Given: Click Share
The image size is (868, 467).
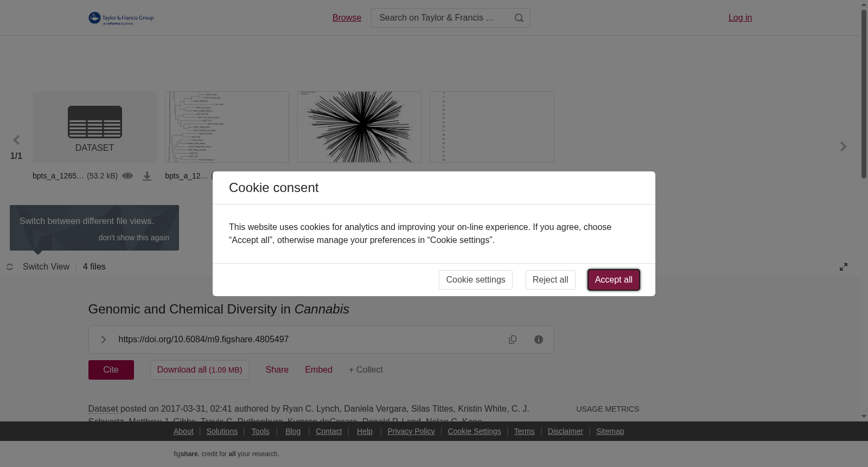Looking at the screenshot, I should (x=277, y=370).
